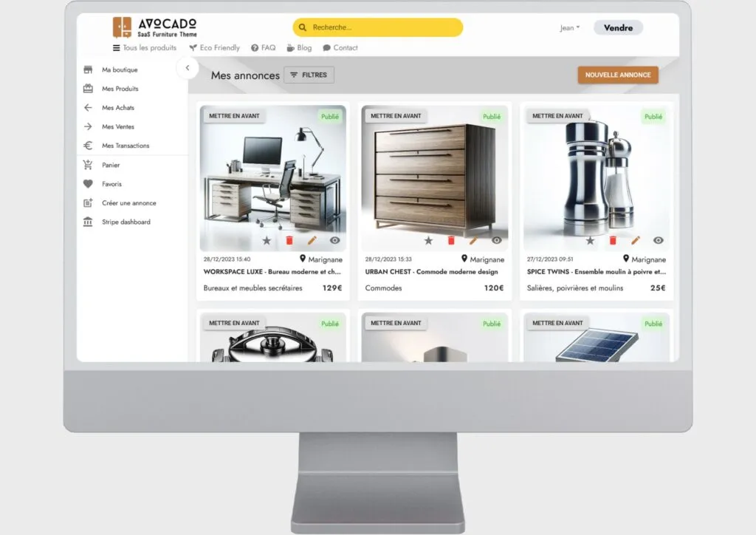Click the Nouvelle Annonce button
756x535 pixels.
[x=617, y=75]
